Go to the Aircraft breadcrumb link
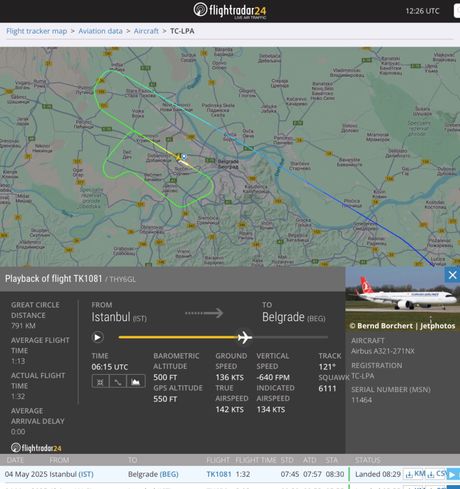The image size is (460, 489). 146,31
